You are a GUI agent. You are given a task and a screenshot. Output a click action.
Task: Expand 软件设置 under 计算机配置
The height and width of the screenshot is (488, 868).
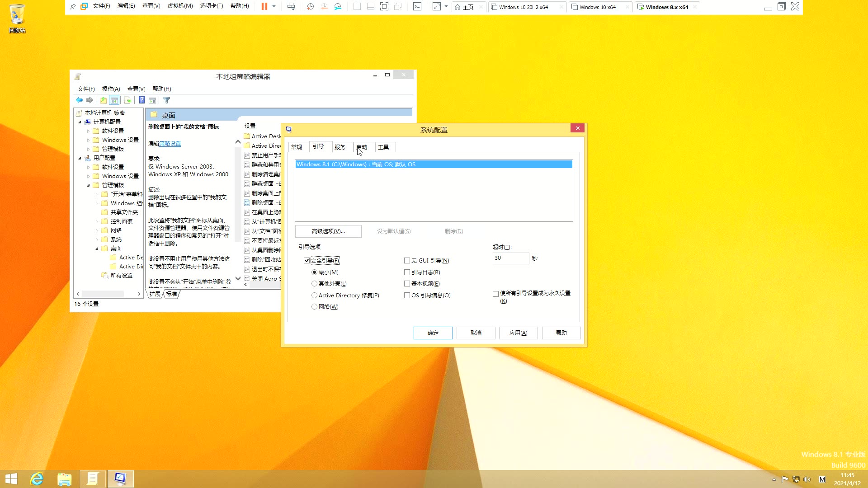88,131
